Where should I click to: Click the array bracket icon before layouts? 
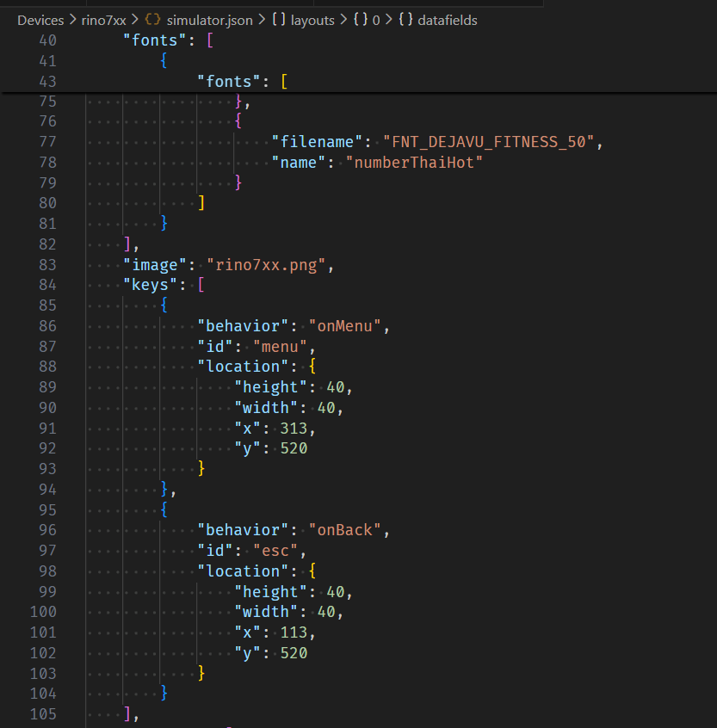click(x=279, y=20)
